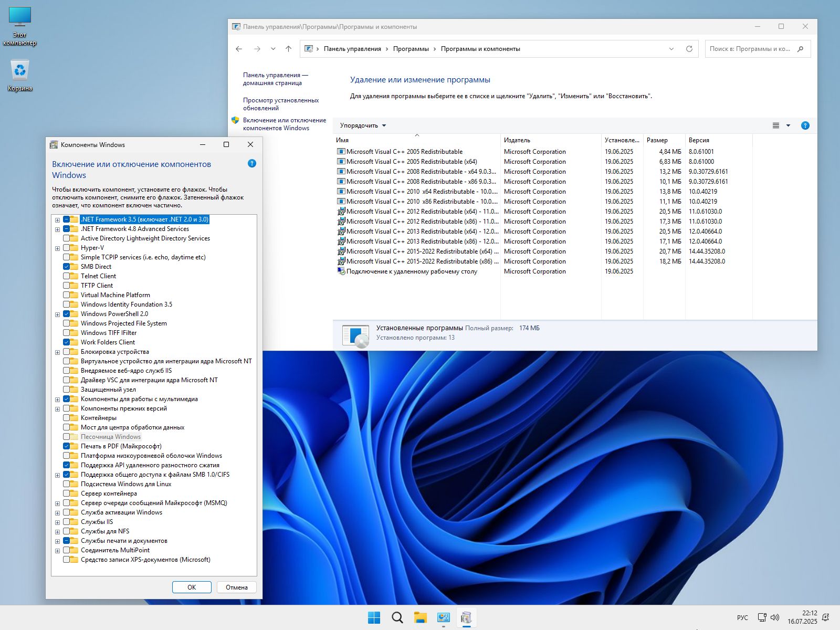Click Компоненты Windows title bar icon

coord(54,145)
